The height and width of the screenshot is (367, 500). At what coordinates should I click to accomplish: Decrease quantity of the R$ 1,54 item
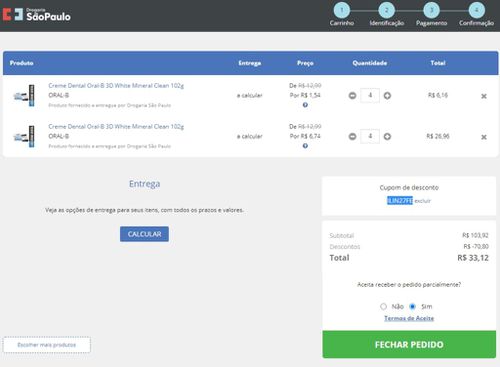click(x=352, y=96)
